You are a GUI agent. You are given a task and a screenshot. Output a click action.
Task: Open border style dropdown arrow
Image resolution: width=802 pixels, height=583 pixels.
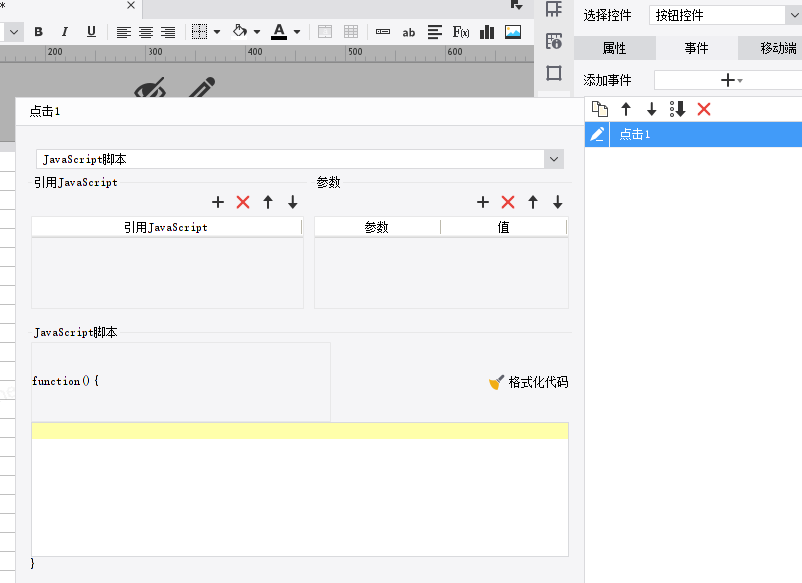tap(217, 32)
